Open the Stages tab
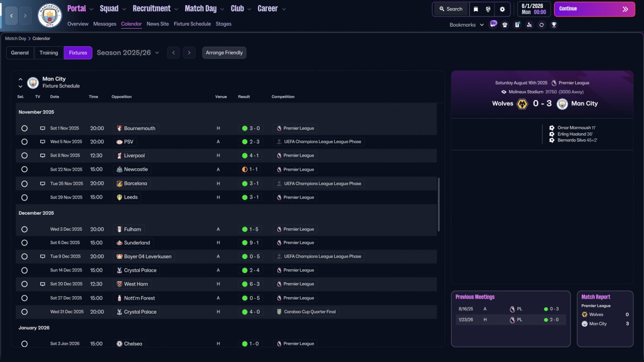Image resolution: width=644 pixels, height=362 pixels. (224, 24)
